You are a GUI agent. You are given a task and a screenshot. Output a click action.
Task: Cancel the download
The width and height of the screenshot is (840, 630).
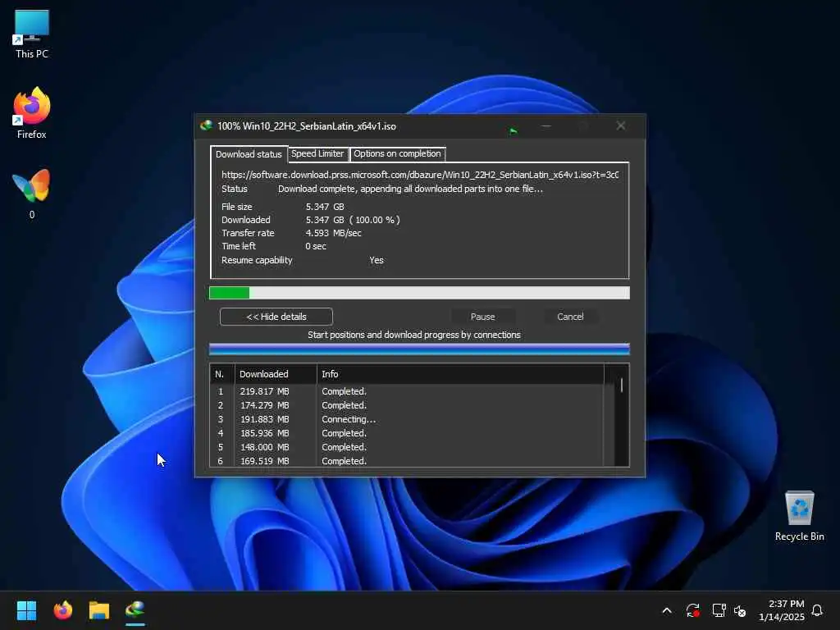(x=570, y=317)
